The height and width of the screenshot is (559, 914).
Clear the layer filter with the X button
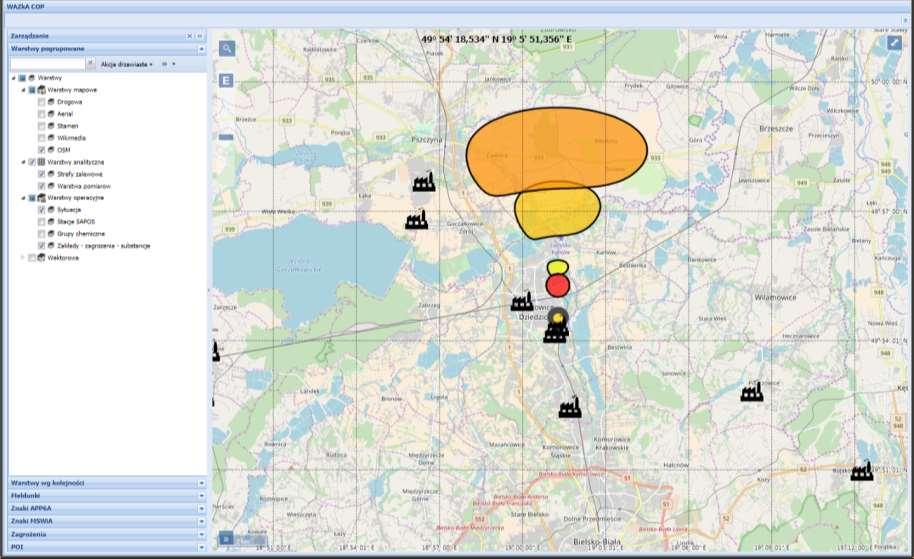[90, 64]
